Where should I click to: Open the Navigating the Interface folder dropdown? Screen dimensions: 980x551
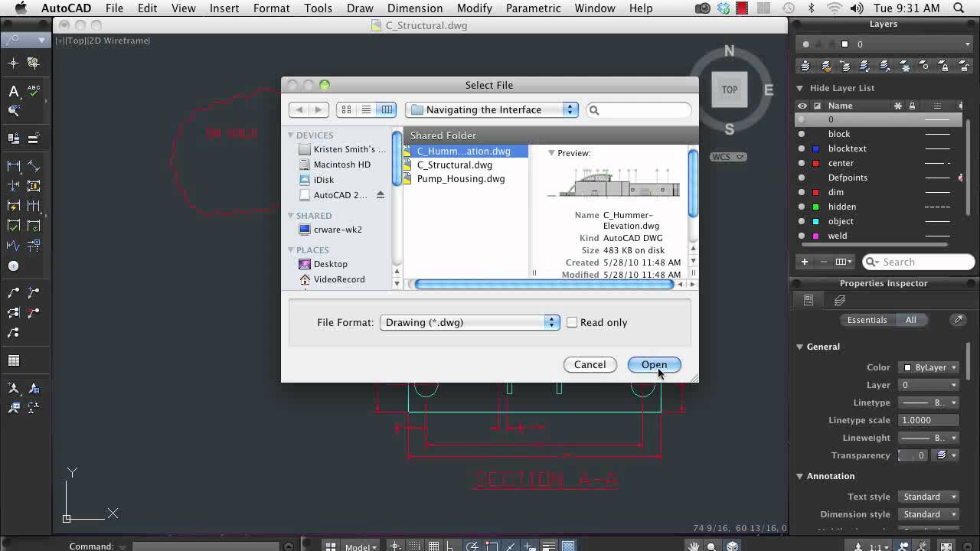(492, 109)
